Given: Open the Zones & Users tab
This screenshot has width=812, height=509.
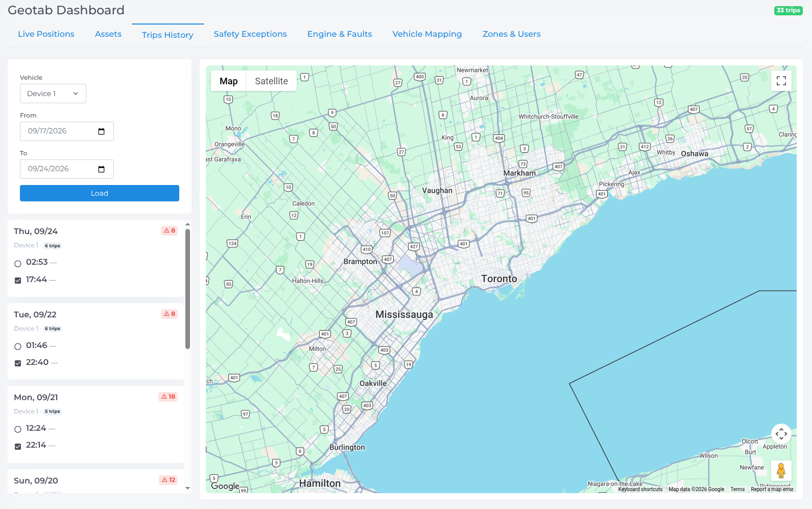Looking at the screenshot, I should (511, 34).
